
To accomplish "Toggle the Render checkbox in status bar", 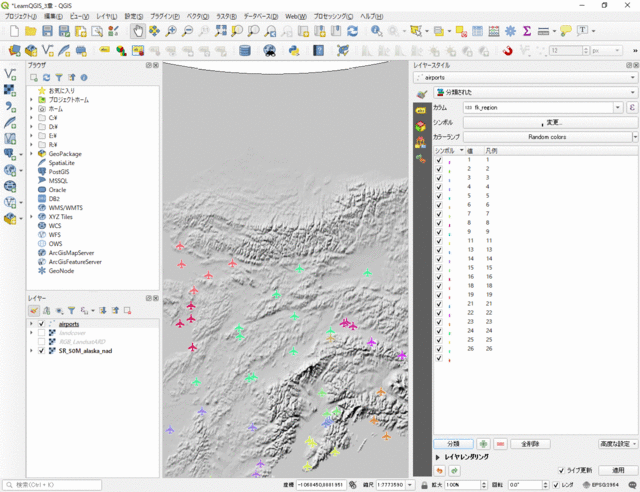I will pos(556,485).
